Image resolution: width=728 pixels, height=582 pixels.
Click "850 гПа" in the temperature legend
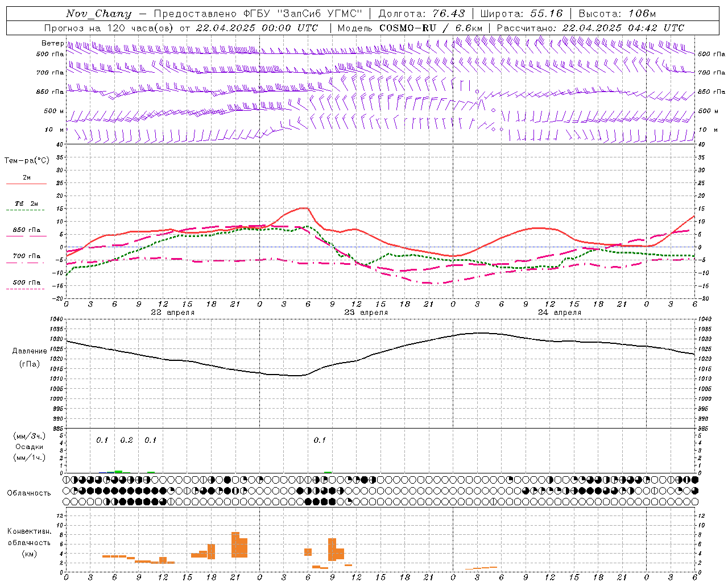27,230
